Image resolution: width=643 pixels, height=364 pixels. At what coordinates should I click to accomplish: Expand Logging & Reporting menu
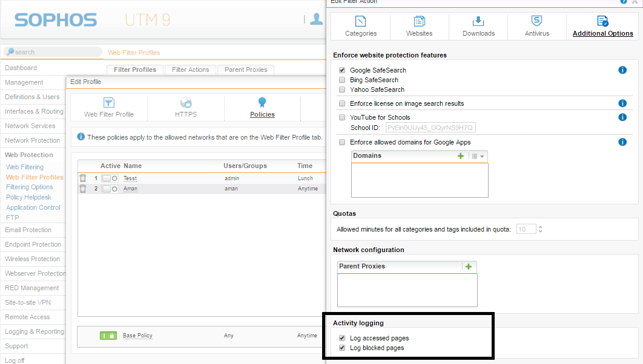click(x=35, y=332)
